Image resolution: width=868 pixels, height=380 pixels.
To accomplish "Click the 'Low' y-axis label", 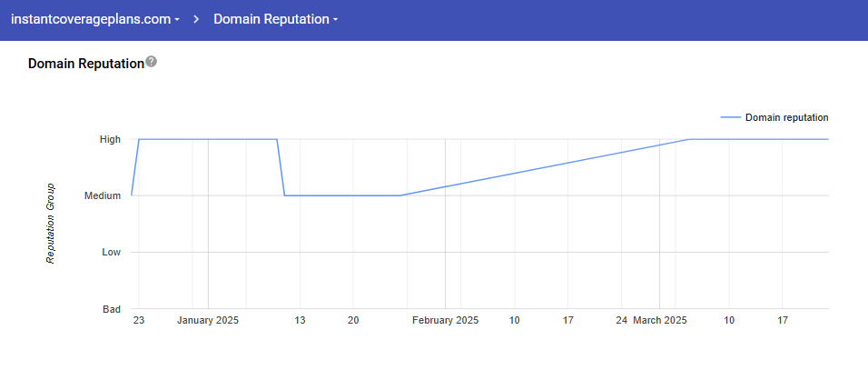I will [111, 252].
